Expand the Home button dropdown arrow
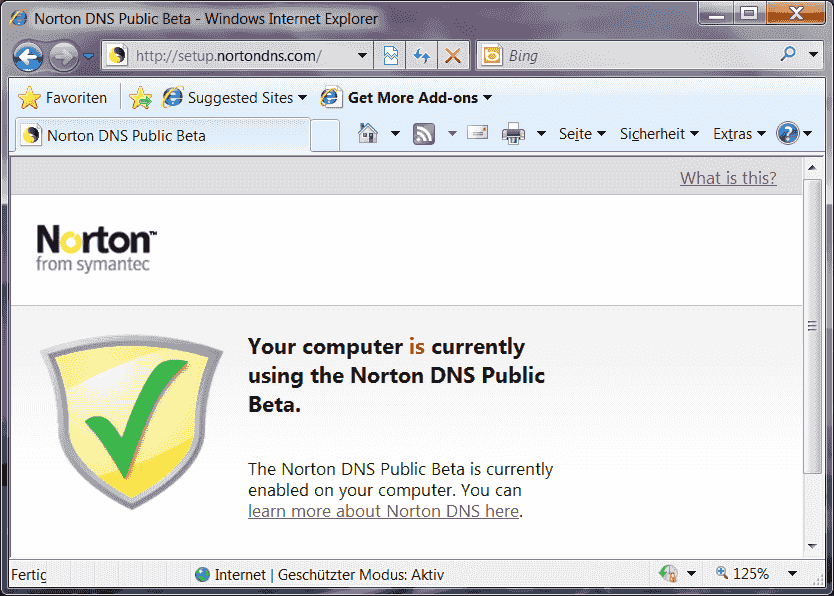Viewport: 834px width, 596px height. tap(395, 133)
